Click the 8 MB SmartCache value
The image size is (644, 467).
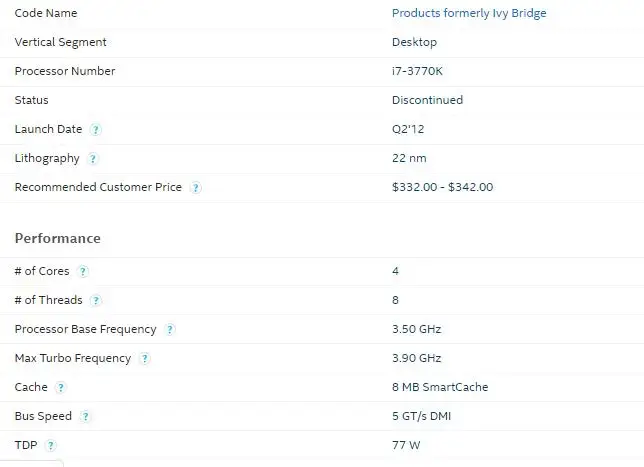pyautogui.click(x=440, y=387)
